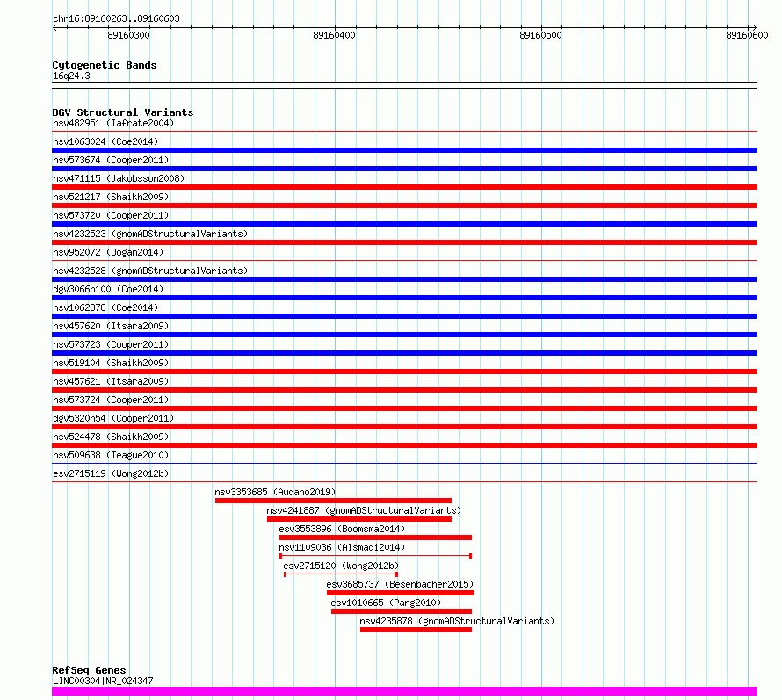This screenshot has height=700, width=782.
Task: Open variant nsv1109036 (Alsmadi2014)
Action: click(x=342, y=548)
